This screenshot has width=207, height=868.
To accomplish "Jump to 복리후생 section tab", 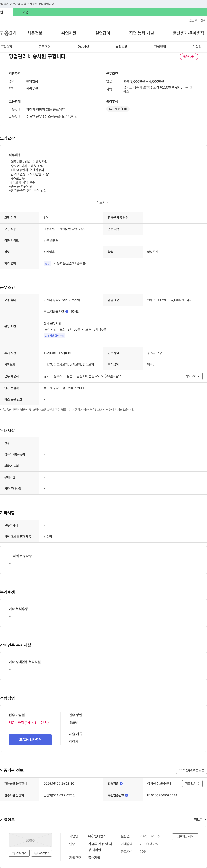I will tap(122, 47).
